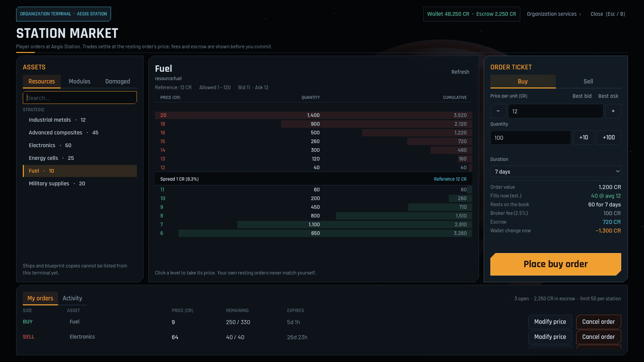Screen dimensions: 644x362
Task: Refresh the Fuel order book
Action: [460, 72]
